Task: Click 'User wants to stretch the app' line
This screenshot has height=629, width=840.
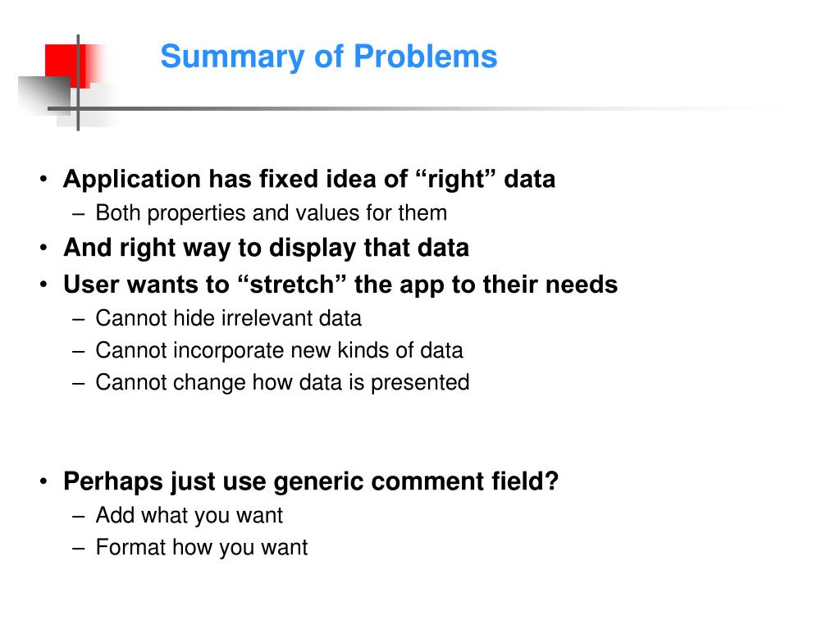Action: point(340,285)
